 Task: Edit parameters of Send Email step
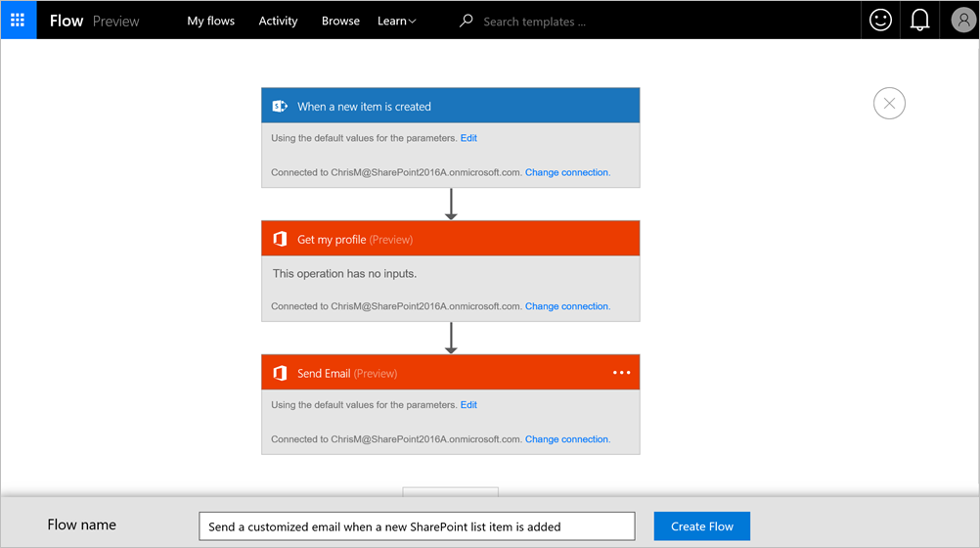tap(468, 405)
